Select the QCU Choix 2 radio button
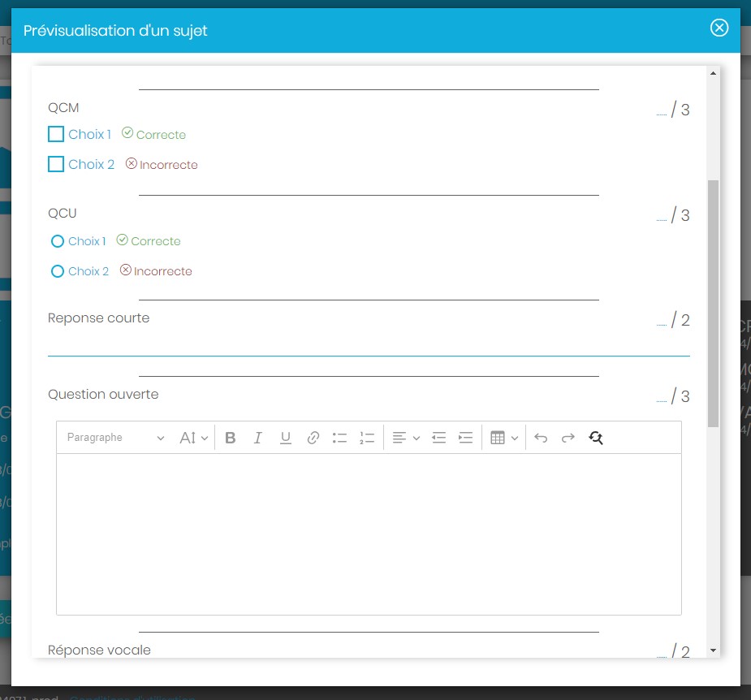751x700 pixels. point(58,271)
